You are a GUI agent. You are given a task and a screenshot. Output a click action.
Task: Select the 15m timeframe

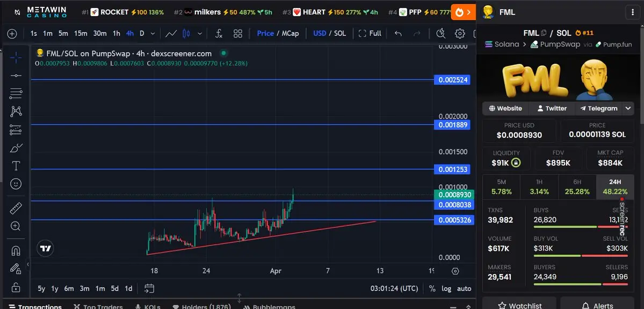coord(81,34)
